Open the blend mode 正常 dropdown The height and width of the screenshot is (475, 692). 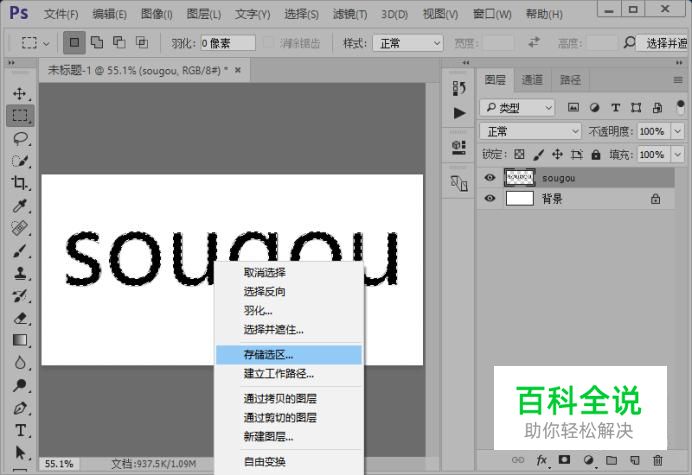click(530, 131)
